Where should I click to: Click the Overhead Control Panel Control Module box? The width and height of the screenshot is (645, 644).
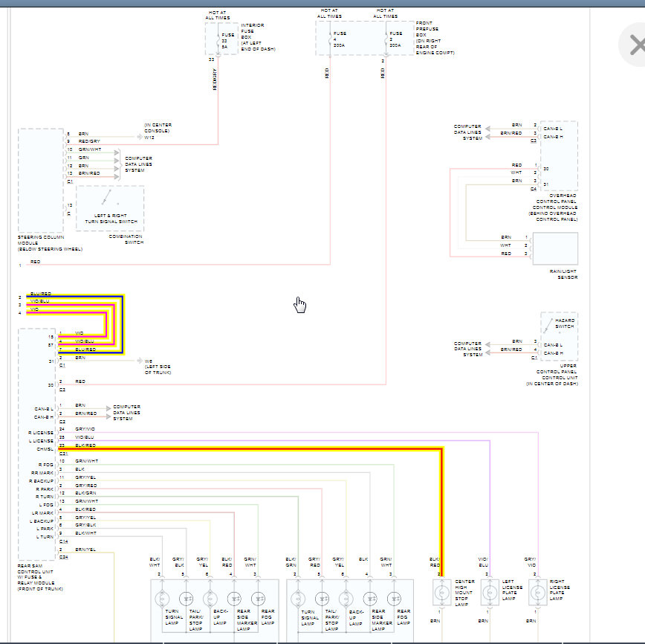tap(559, 156)
